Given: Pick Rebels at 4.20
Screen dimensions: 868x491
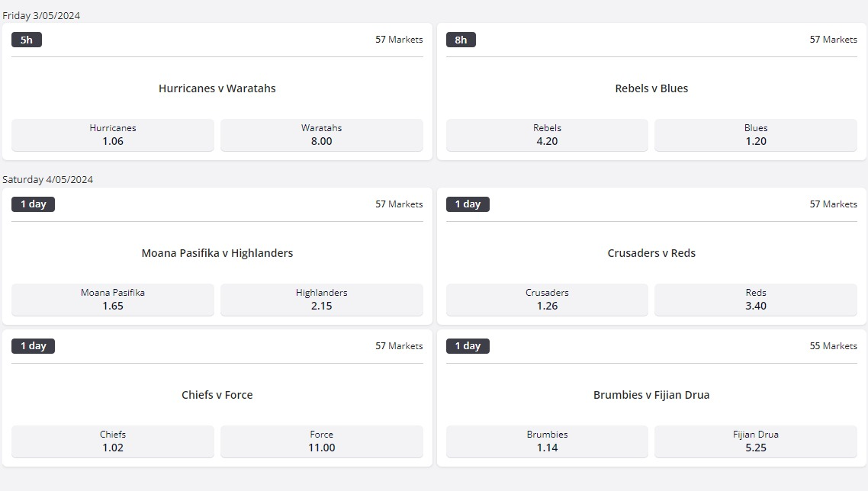Looking at the screenshot, I should point(547,135).
